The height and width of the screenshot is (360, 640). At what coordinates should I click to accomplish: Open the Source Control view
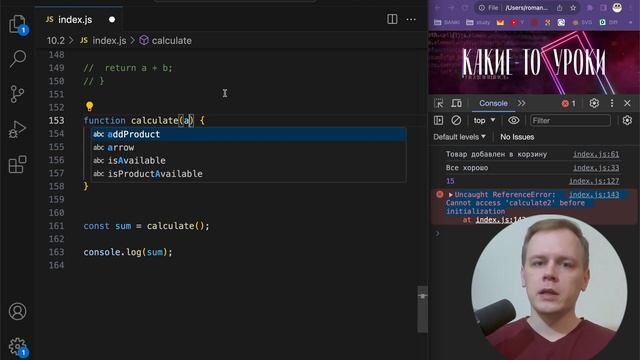(x=17, y=94)
